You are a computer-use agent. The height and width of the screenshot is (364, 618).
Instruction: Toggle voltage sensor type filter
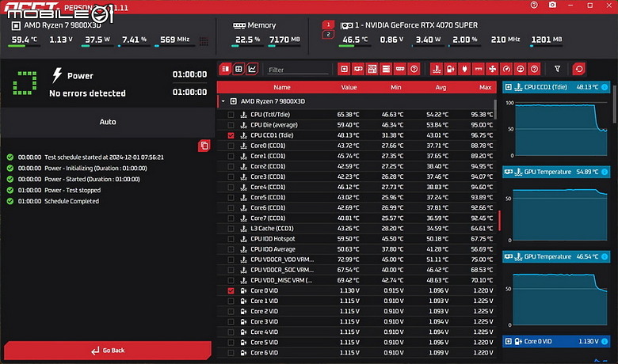451,70
